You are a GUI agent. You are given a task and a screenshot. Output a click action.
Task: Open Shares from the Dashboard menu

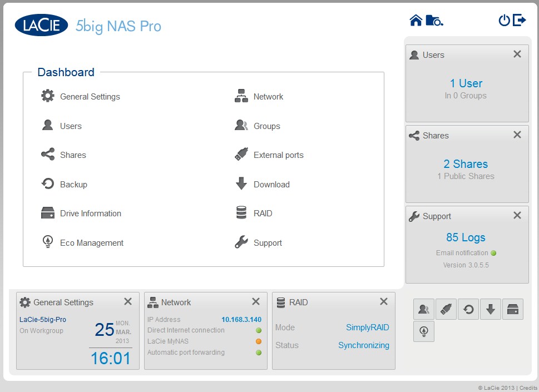(73, 155)
